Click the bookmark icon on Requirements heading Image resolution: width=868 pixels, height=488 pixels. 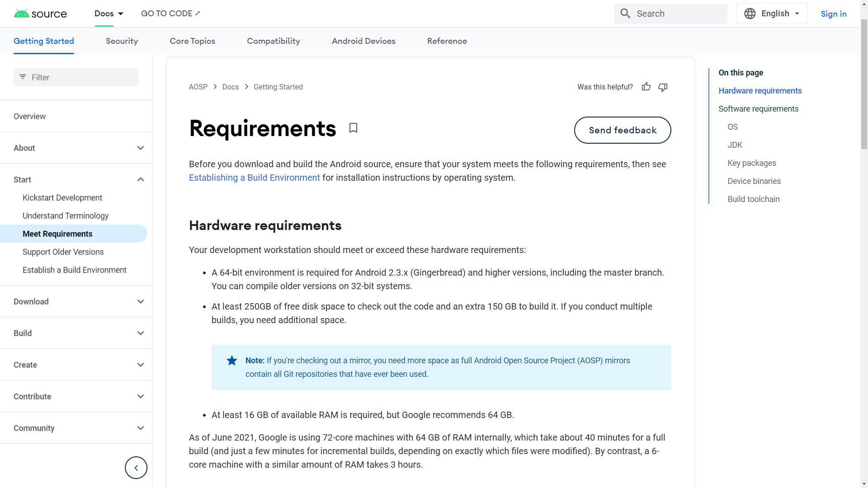click(353, 128)
